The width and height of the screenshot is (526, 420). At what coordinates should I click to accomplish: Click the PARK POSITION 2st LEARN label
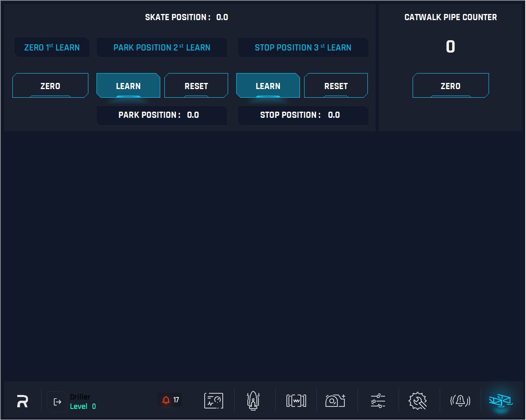tap(162, 48)
